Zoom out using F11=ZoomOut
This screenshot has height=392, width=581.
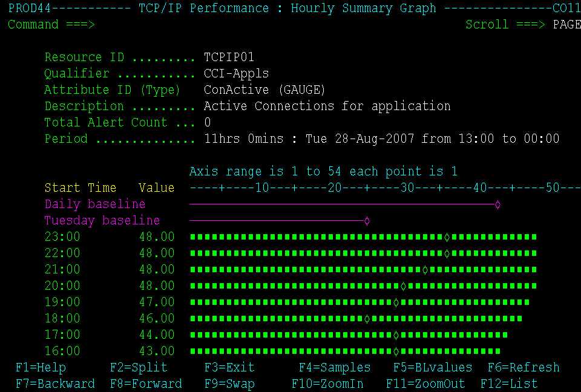pyautogui.click(x=425, y=384)
